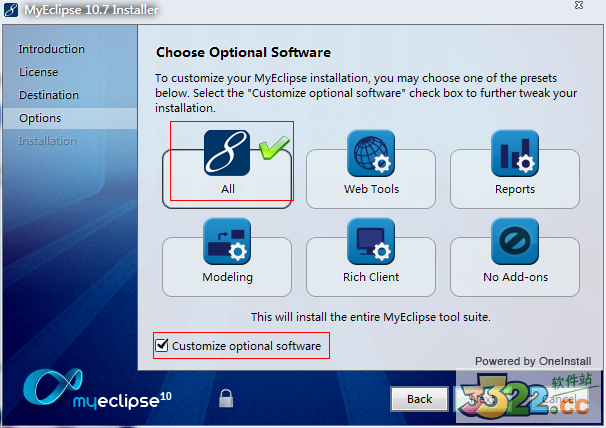This screenshot has width=606, height=428.
Task: Click the MyEclipse title bar icon
Action: click(11, 10)
